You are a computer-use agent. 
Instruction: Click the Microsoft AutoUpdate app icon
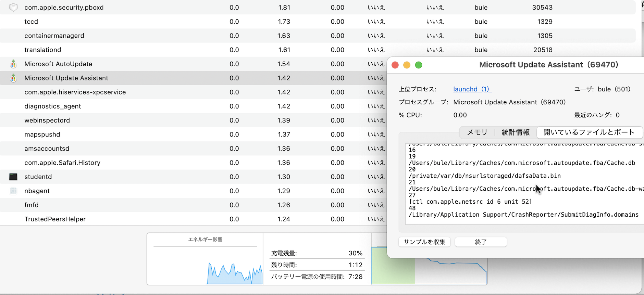[13, 64]
